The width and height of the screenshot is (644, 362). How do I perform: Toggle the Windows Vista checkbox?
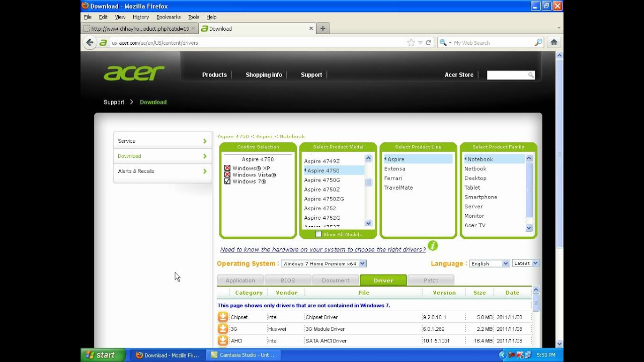[x=227, y=175]
